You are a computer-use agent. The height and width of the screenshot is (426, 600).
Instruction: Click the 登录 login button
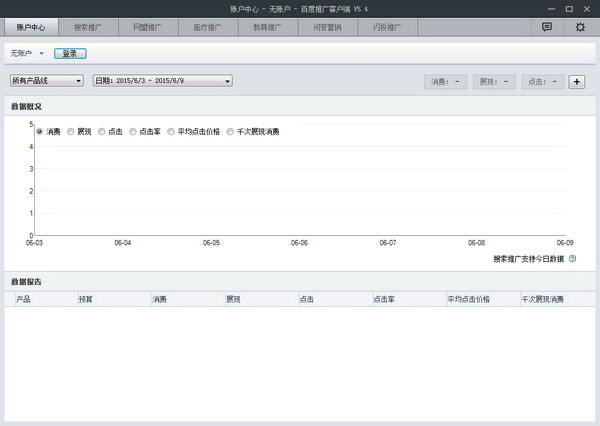tap(70, 53)
